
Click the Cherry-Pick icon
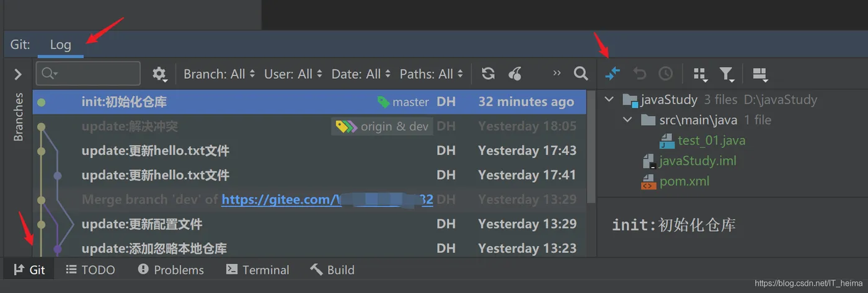coord(515,74)
